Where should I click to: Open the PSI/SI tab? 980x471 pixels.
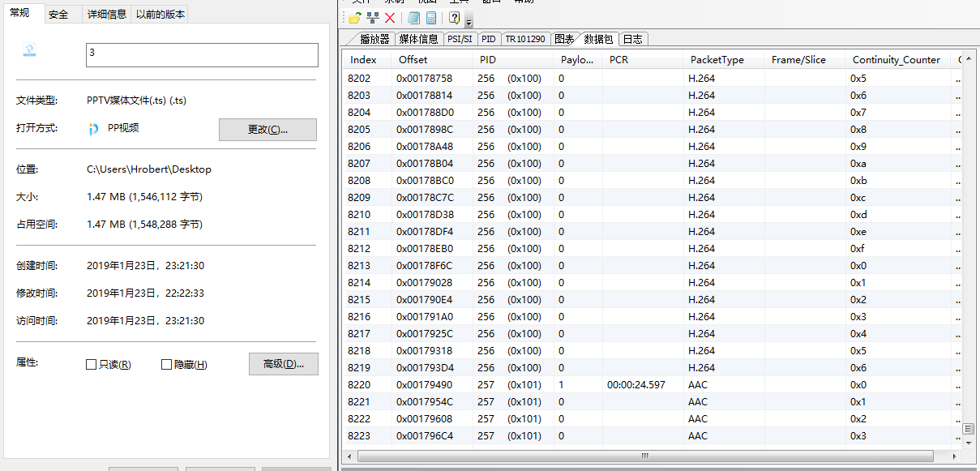(x=460, y=39)
